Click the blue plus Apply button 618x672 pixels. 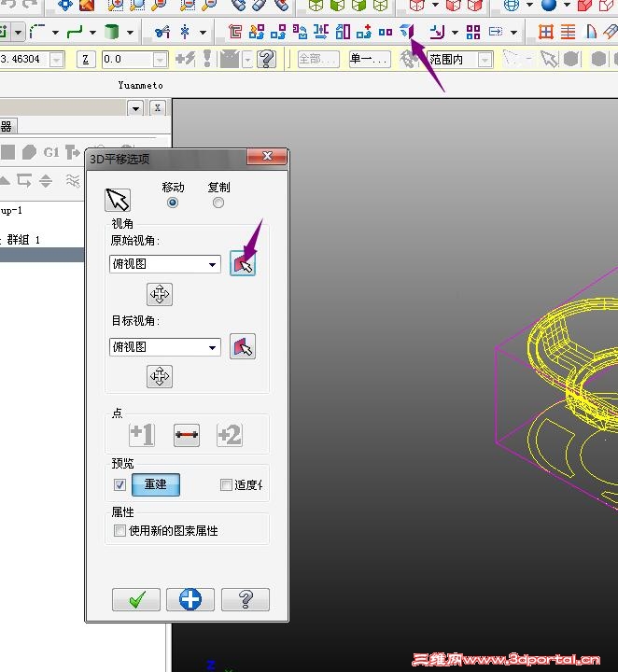190,599
